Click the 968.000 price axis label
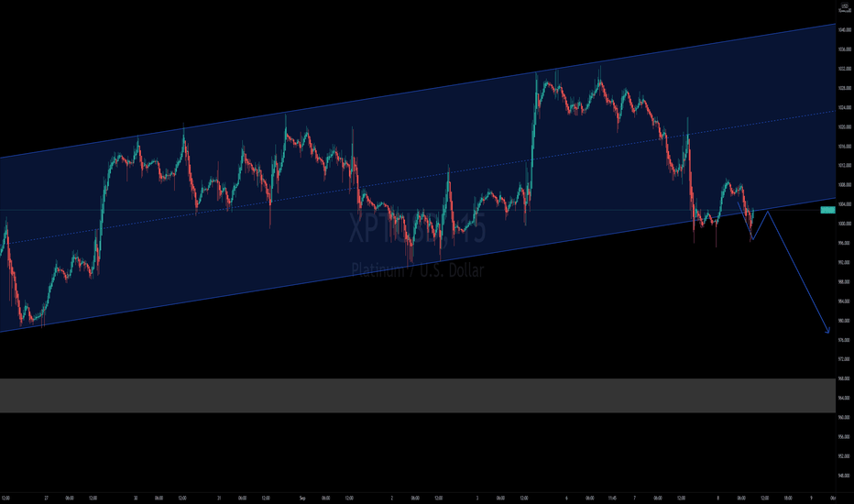 pyautogui.click(x=845, y=378)
